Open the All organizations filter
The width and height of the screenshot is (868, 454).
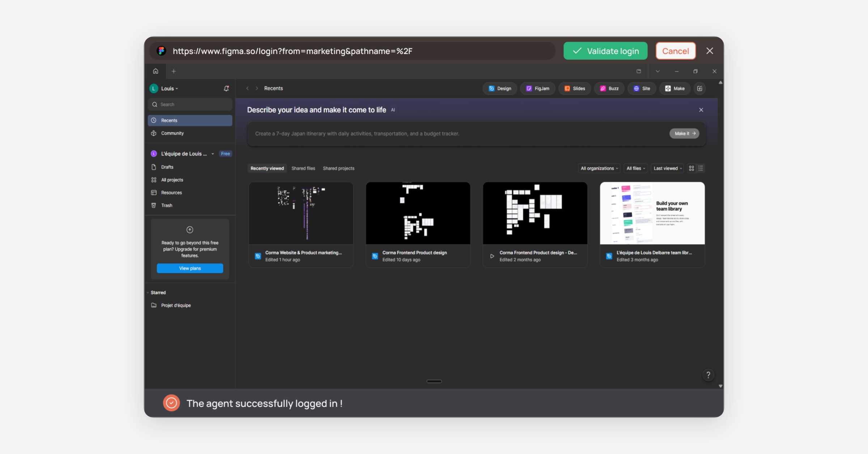599,168
